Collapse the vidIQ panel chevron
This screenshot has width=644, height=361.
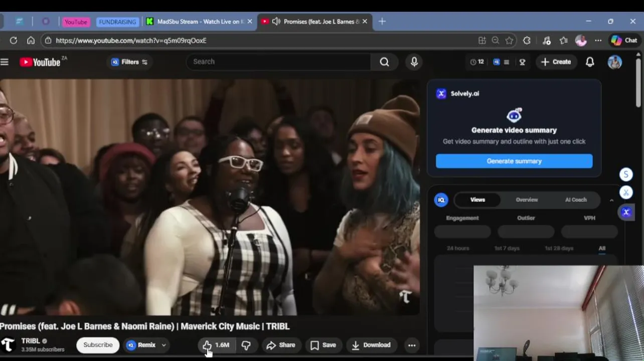coord(611,200)
